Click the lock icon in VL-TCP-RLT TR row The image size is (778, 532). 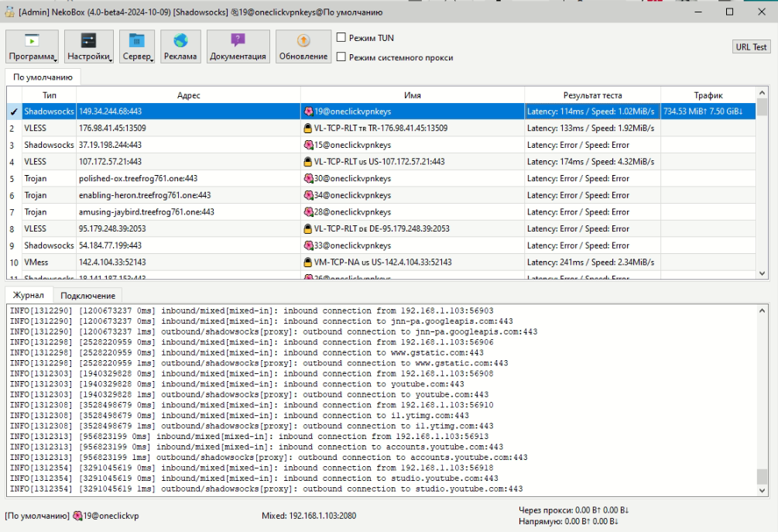click(x=307, y=129)
